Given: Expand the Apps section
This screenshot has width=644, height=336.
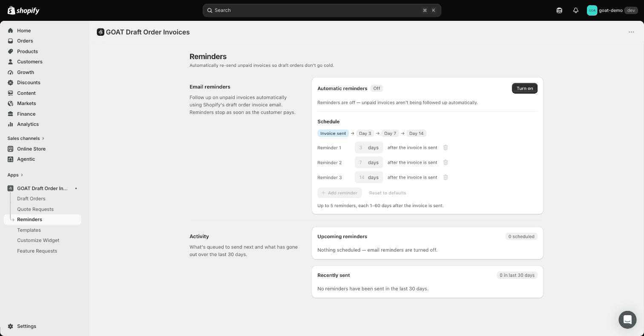Looking at the screenshot, I should [15, 175].
